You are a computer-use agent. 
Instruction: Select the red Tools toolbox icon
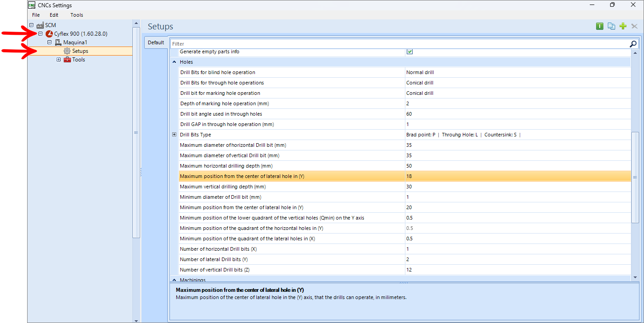point(67,60)
